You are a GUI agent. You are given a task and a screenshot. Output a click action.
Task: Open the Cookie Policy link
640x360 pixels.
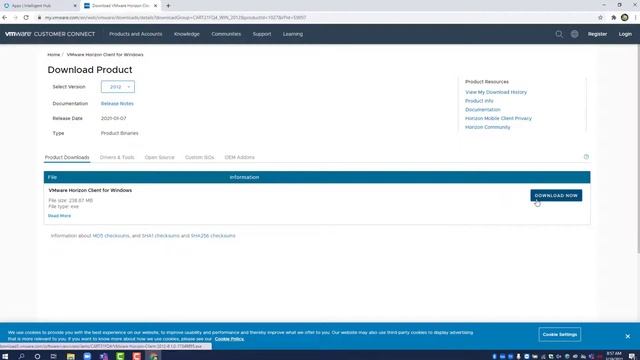pyautogui.click(x=229, y=339)
